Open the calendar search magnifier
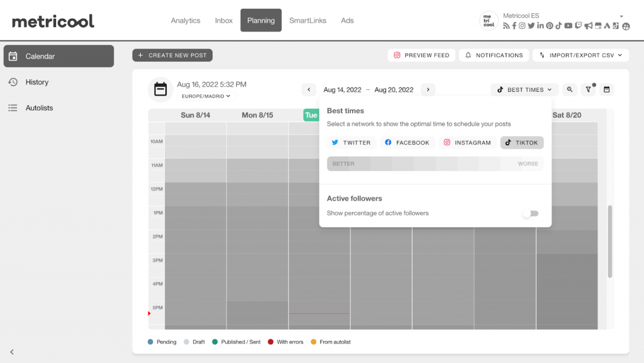 (570, 89)
